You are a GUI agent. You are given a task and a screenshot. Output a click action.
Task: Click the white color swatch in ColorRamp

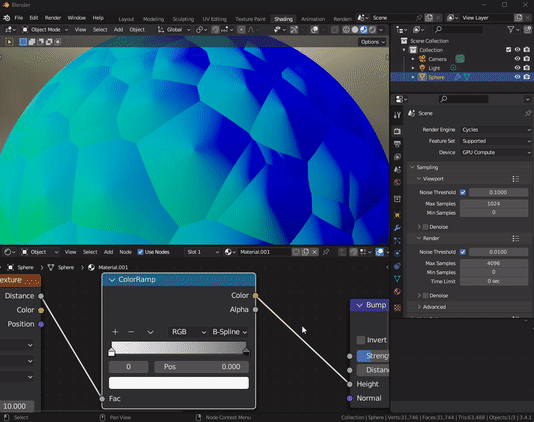pos(179,383)
